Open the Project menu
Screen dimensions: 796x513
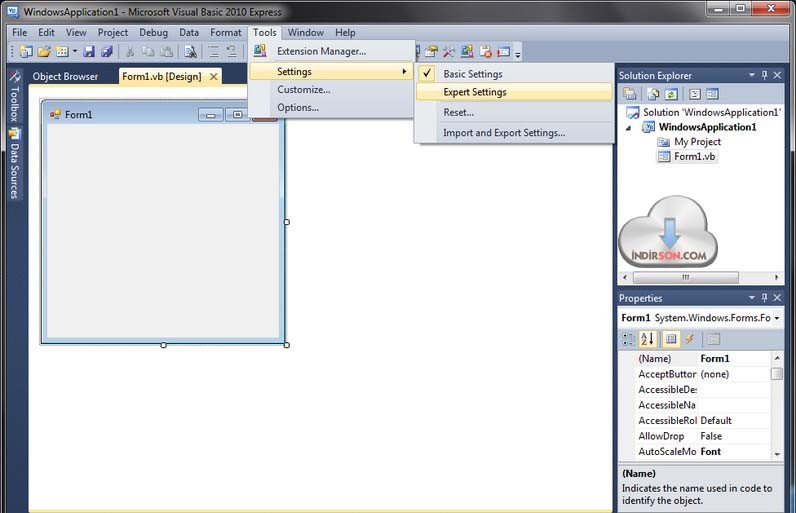[x=113, y=32]
